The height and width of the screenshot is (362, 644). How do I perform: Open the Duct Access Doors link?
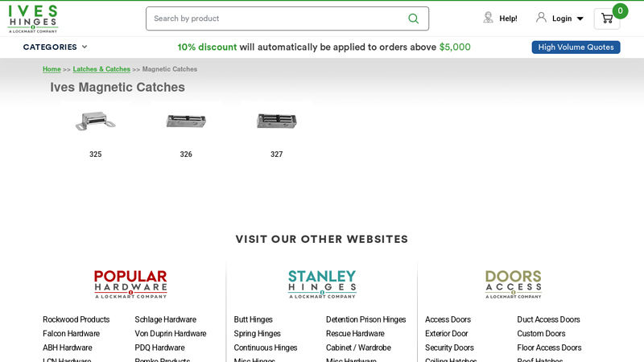click(x=548, y=319)
